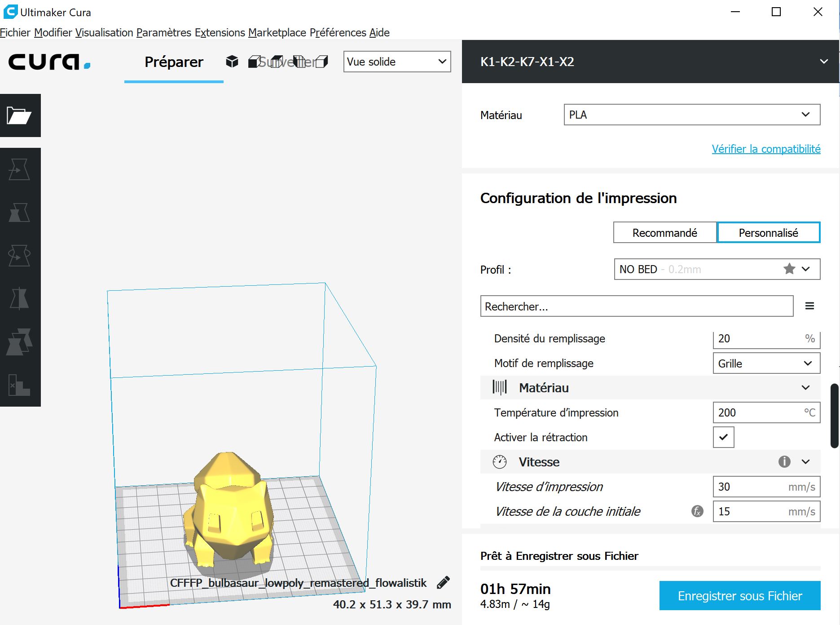840x625 pixels.
Task: Collapse the Vitesse settings section chevron
Action: coord(806,461)
